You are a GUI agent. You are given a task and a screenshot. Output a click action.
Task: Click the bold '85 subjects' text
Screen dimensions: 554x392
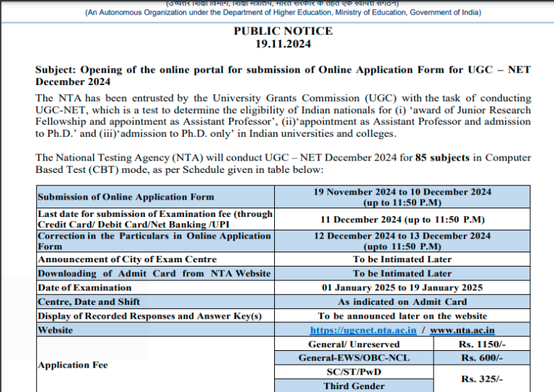pos(442,157)
